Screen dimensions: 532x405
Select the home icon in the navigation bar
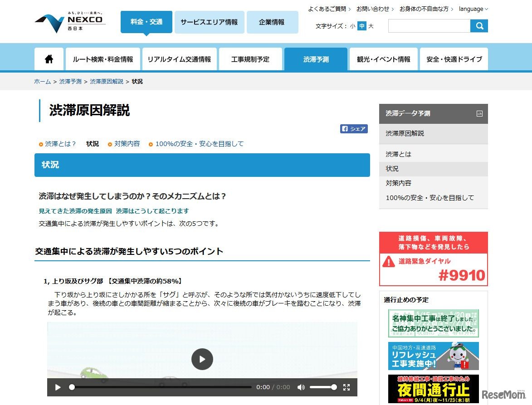tap(49, 59)
